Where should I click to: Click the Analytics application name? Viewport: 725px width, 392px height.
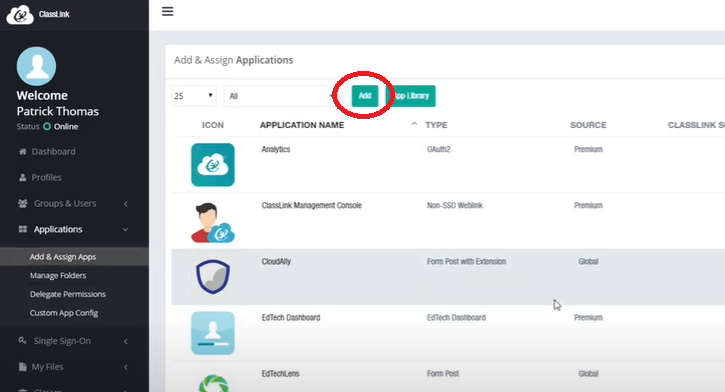pos(276,149)
